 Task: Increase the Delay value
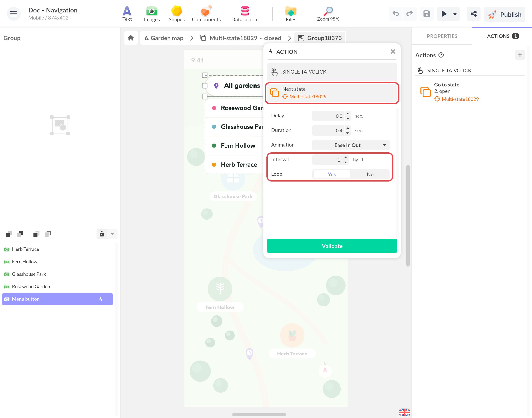[x=348, y=114]
